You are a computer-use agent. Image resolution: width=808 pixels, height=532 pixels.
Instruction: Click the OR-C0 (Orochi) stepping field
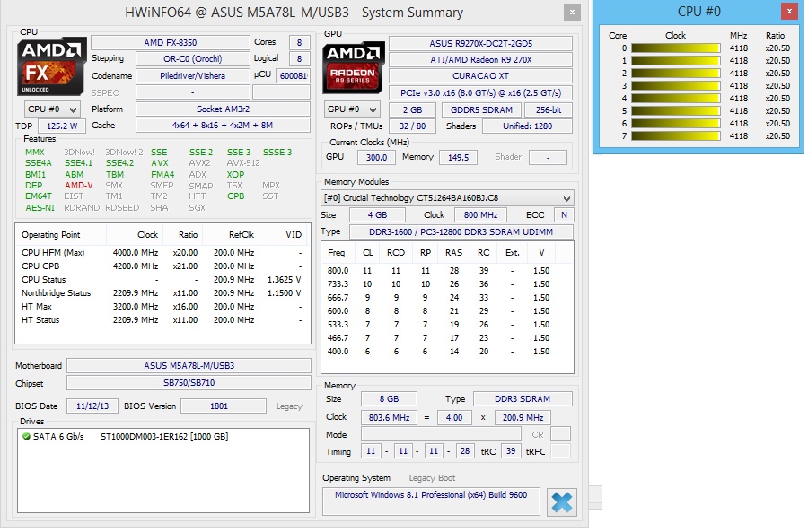(x=193, y=58)
